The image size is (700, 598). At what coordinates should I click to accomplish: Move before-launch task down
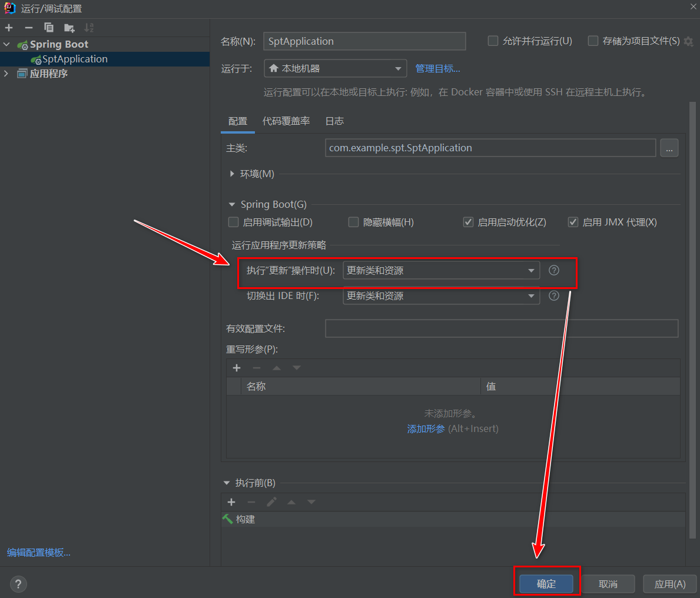(x=311, y=502)
